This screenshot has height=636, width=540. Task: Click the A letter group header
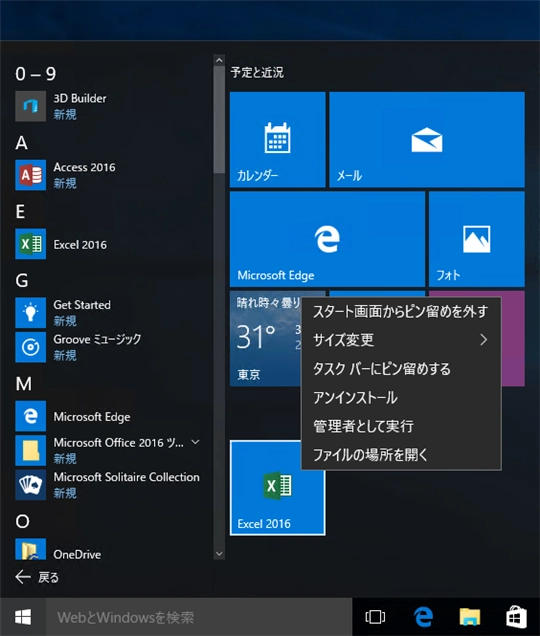click(x=22, y=143)
